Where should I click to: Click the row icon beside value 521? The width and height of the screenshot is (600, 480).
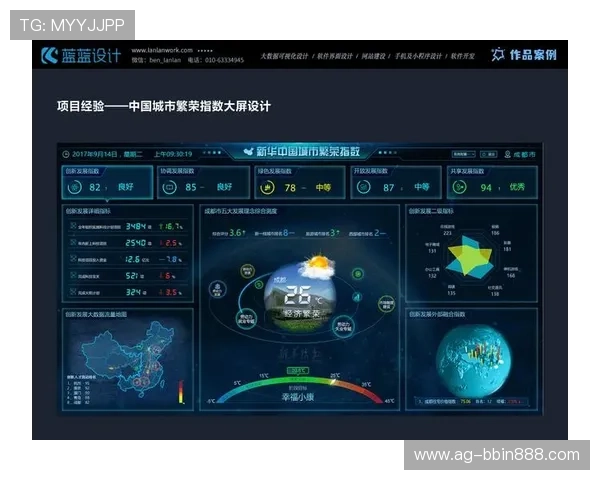[73, 275]
